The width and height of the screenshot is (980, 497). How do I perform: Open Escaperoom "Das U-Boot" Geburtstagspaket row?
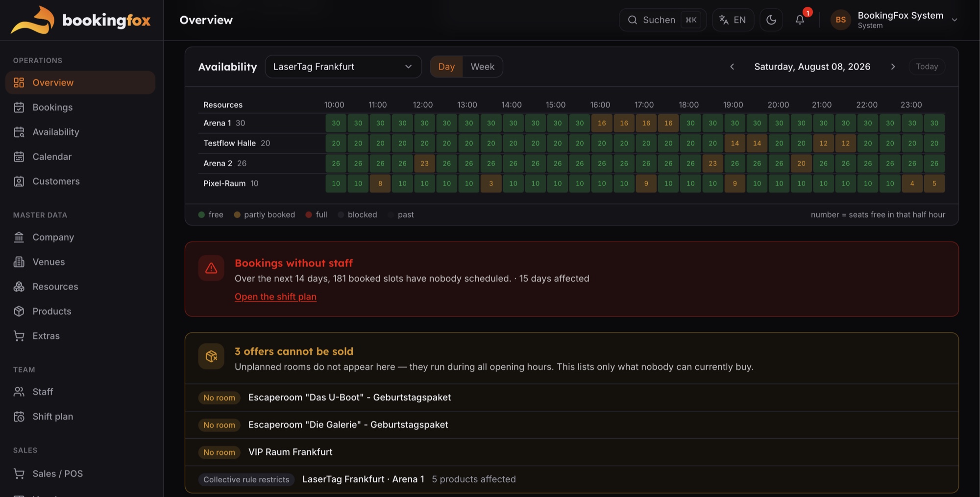(x=571, y=398)
